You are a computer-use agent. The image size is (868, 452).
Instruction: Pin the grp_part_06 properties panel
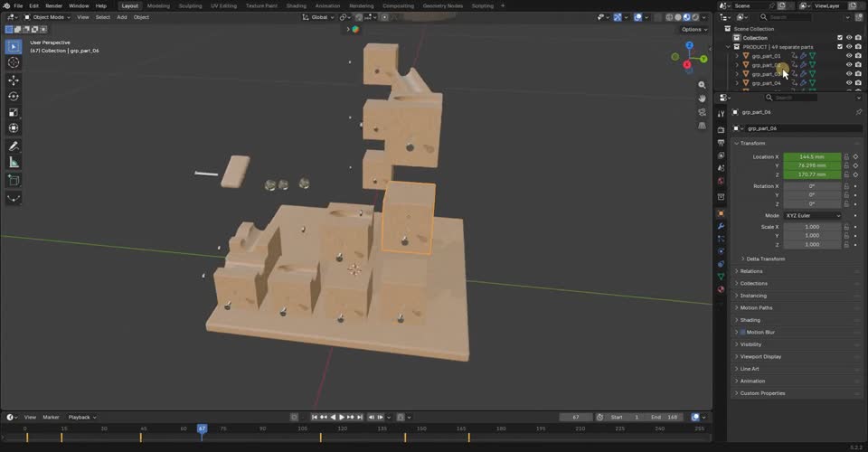859,112
